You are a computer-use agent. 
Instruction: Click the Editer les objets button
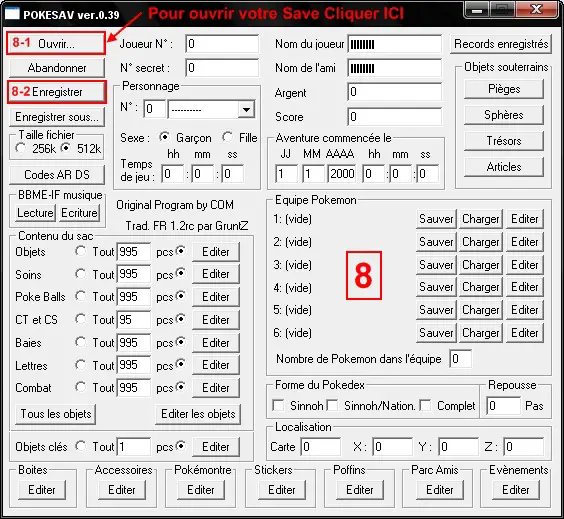(198, 414)
